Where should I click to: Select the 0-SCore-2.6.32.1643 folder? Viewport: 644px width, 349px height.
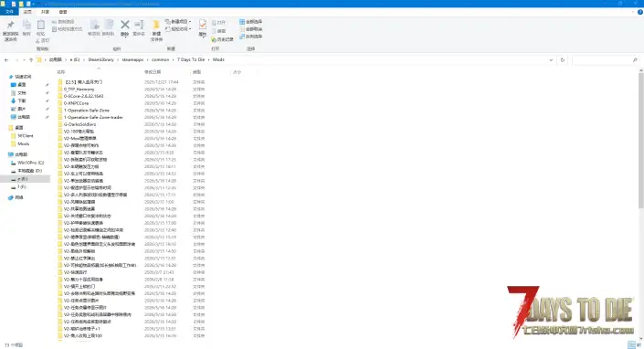click(x=83, y=96)
